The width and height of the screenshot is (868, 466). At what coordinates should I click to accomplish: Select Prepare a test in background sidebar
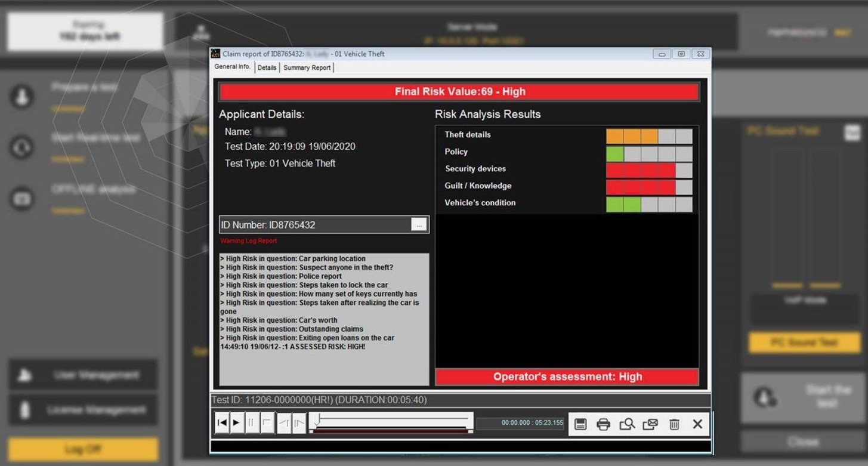tap(84, 87)
